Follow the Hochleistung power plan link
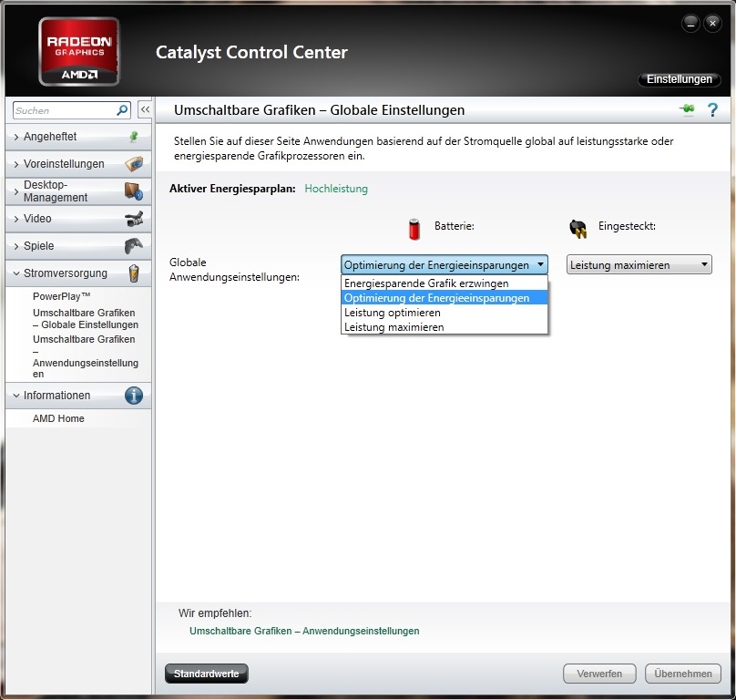Screen dimensions: 736x700 click(x=336, y=189)
